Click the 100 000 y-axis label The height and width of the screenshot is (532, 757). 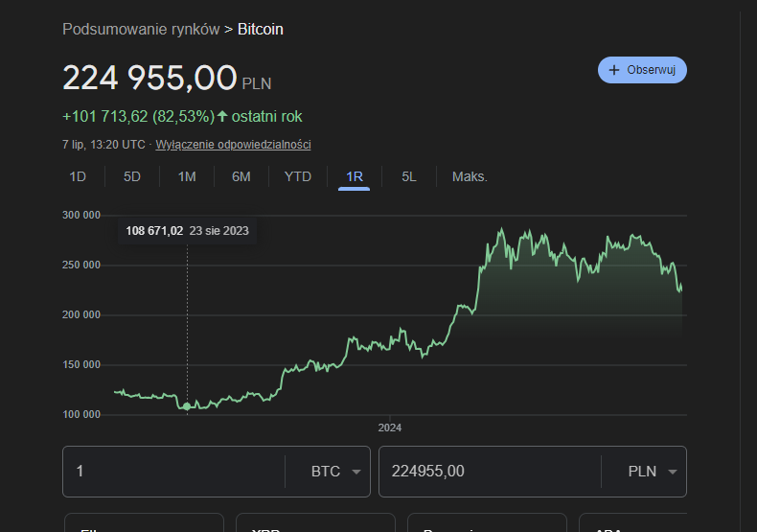tap(81, 414)
